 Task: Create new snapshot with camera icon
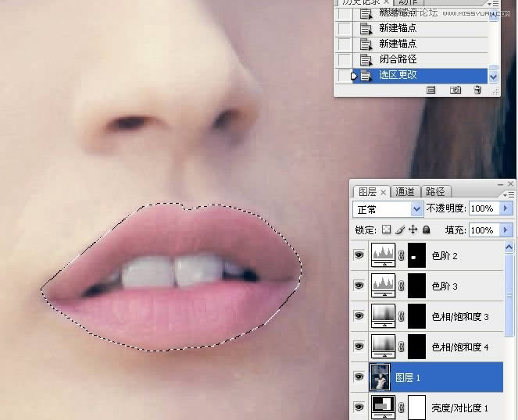(455, 91)
